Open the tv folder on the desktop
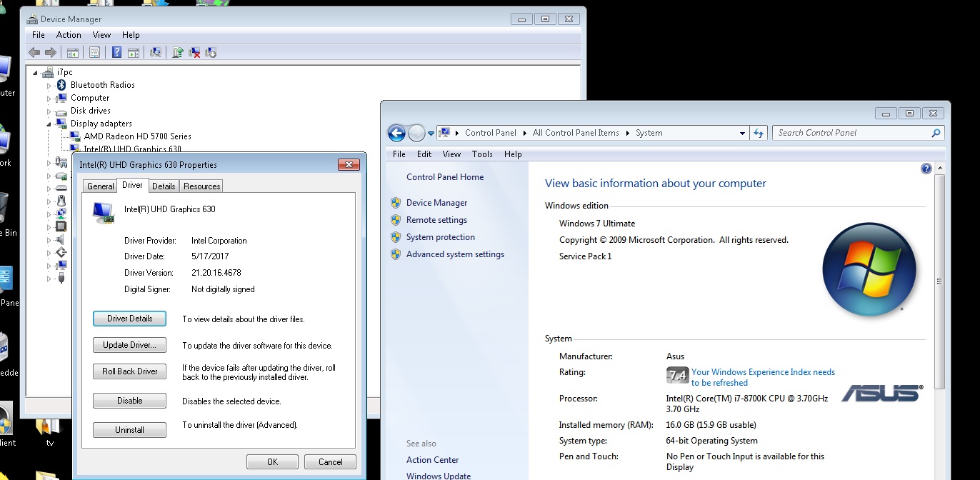Viewport: 980px width, 480px height. [x=49, y=432]
